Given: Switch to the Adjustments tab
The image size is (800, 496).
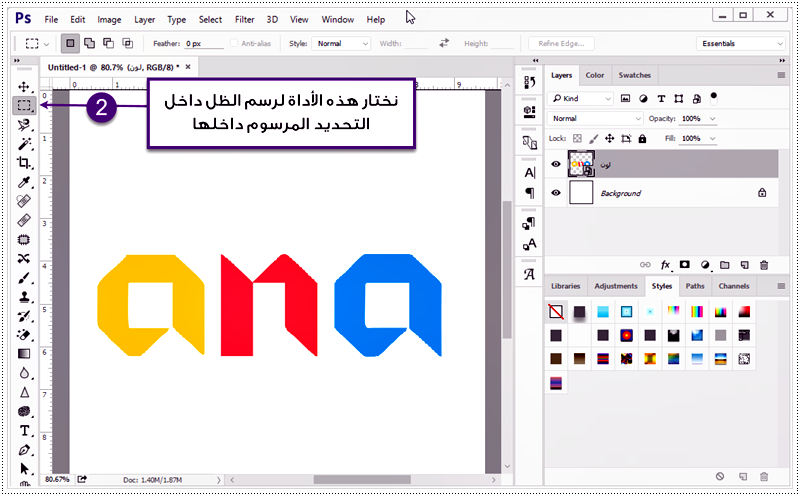Looking at the screenshot, I should click(x=616, y=286).
